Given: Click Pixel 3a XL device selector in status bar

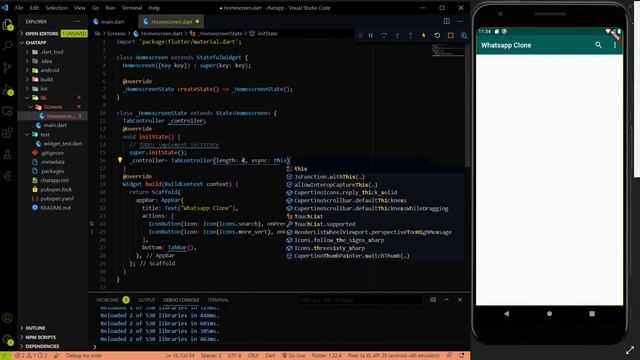Looking at the screenshot, I should tap(393, 356).
